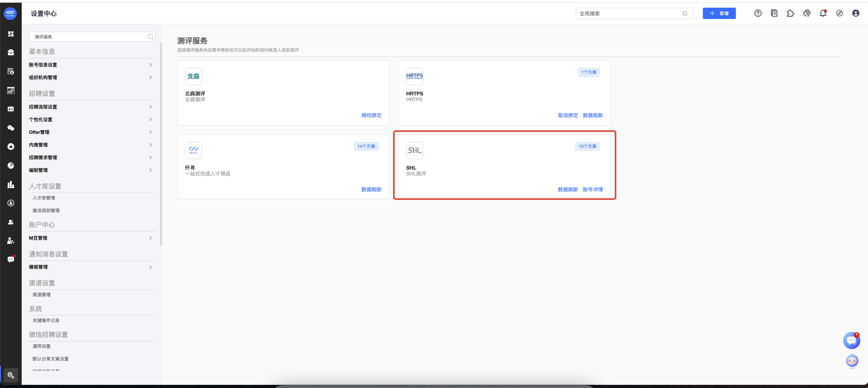868x388 pixels.
Task: Click the 15个方案 badge on SHL card
Action: pyautogui.click(x=588, y=146)
